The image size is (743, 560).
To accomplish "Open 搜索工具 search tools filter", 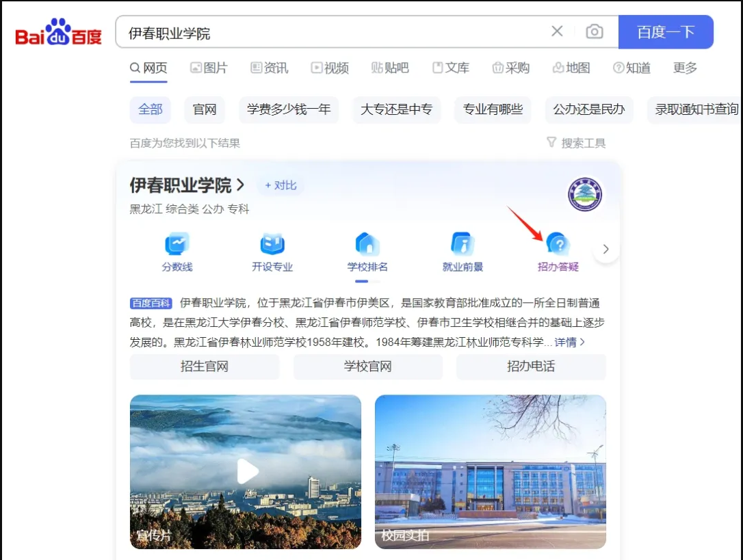I will 576,143.
